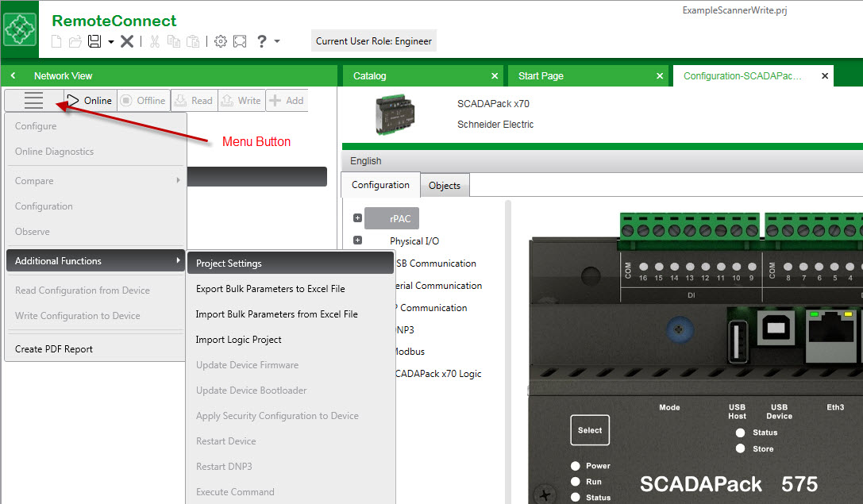The width and height of the screenshot is (863, 504).
Task: Choose Configure from the menu
Action: coord(96,126)
